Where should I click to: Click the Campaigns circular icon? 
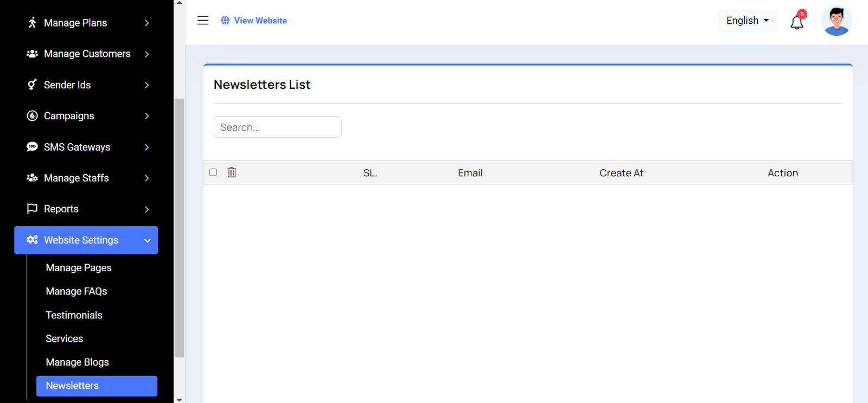[x=32, y=116]
